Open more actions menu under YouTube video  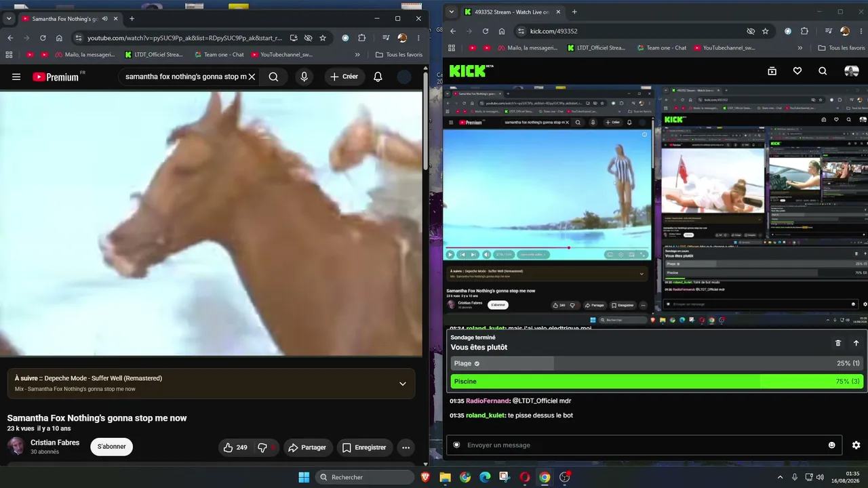pyautogui.click(x=406, y=447)
